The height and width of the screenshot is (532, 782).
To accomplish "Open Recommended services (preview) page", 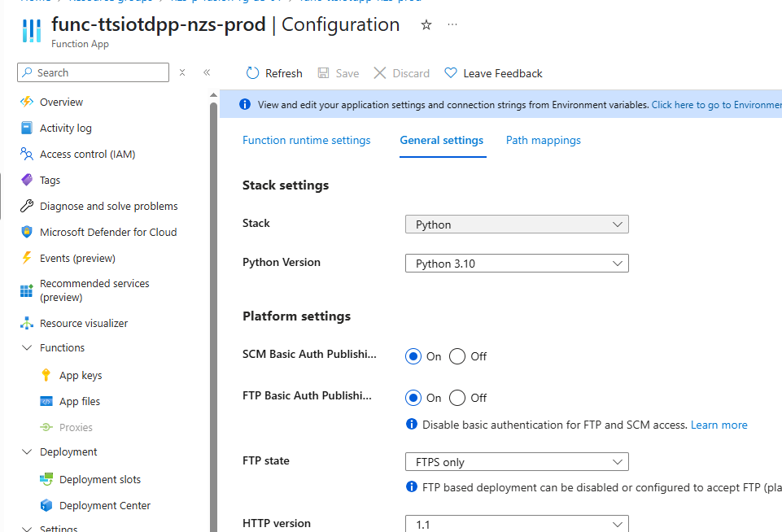I will (94, 290).
